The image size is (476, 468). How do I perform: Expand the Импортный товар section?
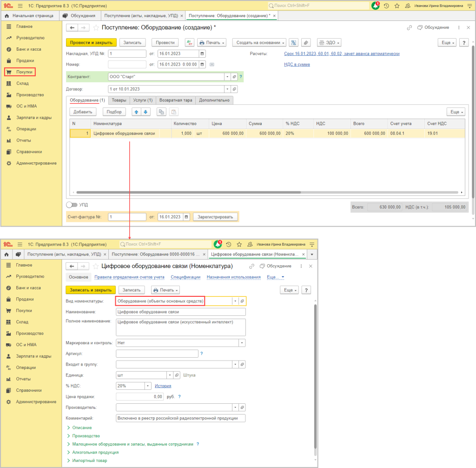(89, 461)
